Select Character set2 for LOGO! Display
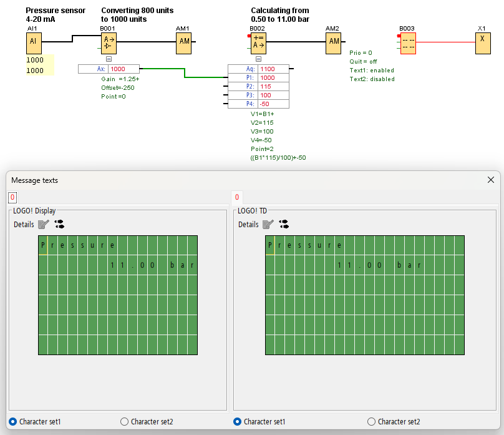 (x=124, y=421)
